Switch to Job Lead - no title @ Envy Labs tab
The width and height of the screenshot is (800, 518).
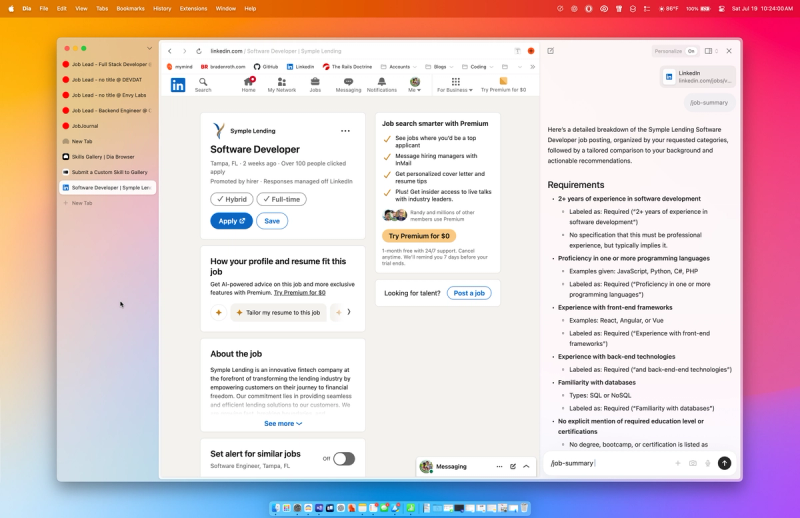(x=107, y=95)
